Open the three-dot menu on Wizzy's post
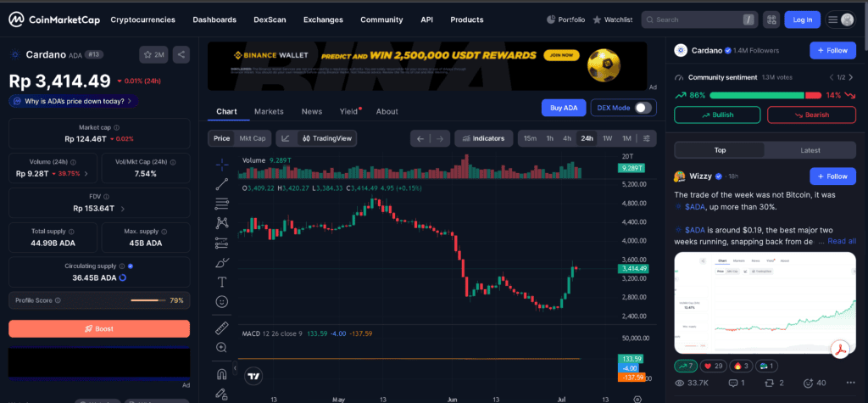The image size is (868, 403). [x=850, y=383]
